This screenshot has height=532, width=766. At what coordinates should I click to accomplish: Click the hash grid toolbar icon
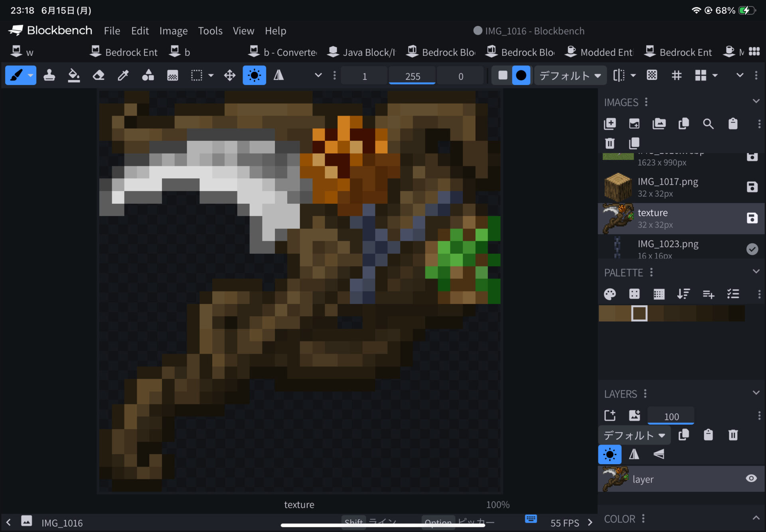[677, 75]
